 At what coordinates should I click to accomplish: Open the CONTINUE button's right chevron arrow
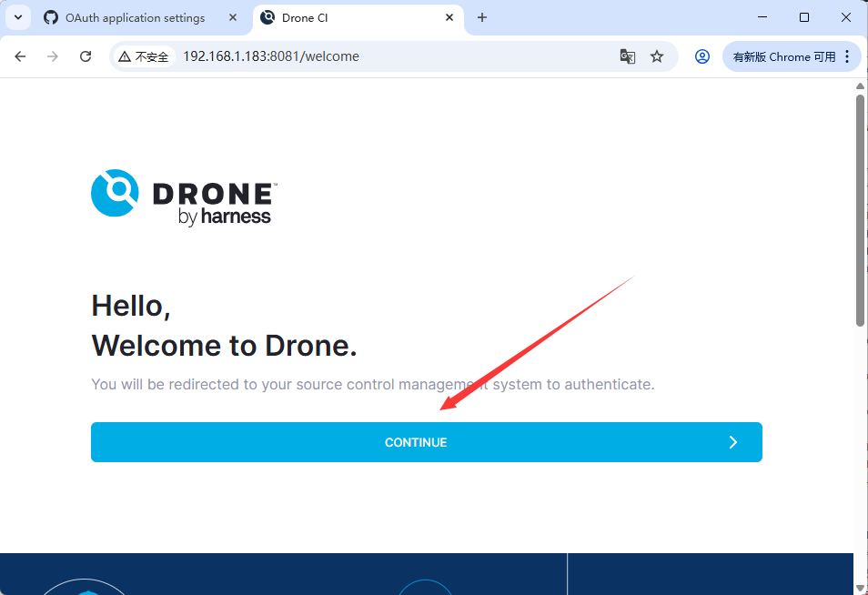(733, 442)
